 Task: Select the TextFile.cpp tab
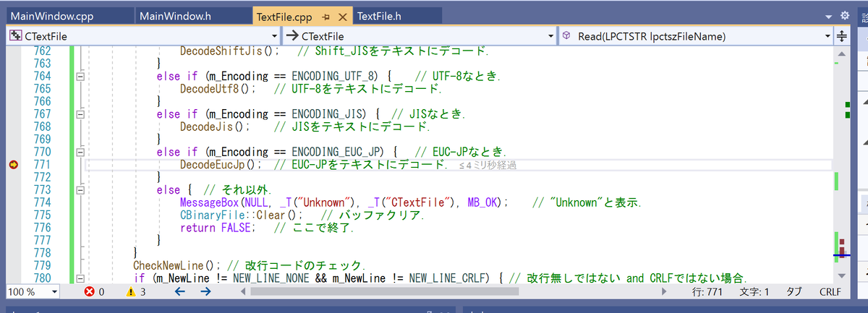(x=284, y=16)
